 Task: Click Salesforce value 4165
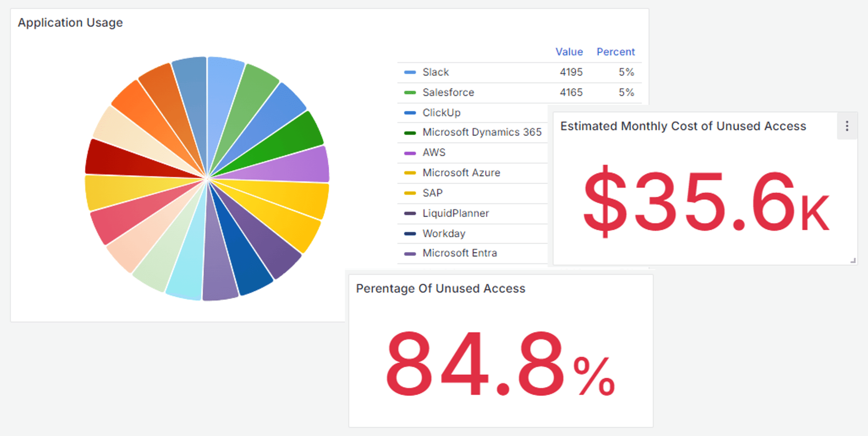point(571,92)
